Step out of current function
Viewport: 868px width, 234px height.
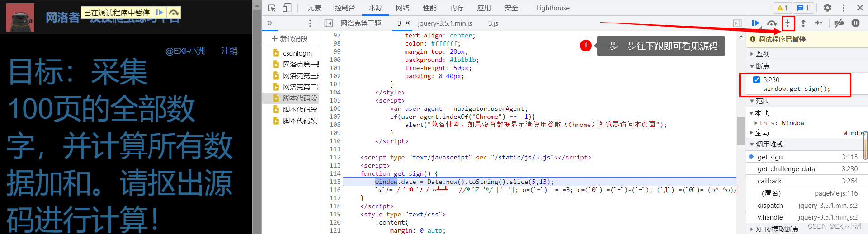[x=803, y=23]
